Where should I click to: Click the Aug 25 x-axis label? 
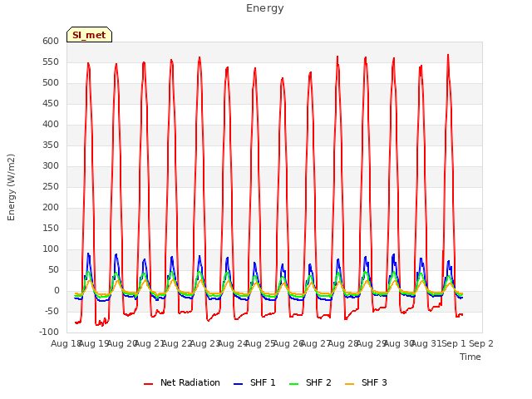pyautogui.click(x=260, y=343)
